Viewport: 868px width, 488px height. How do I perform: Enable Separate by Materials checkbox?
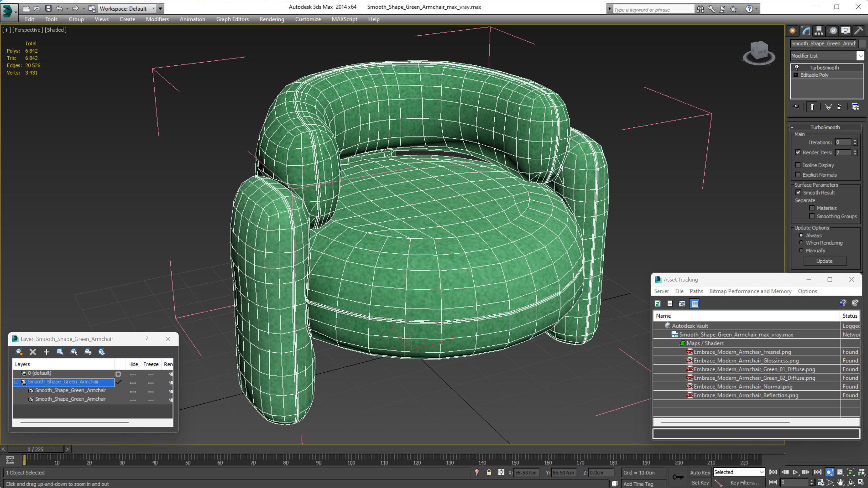[x=812, y=208]
